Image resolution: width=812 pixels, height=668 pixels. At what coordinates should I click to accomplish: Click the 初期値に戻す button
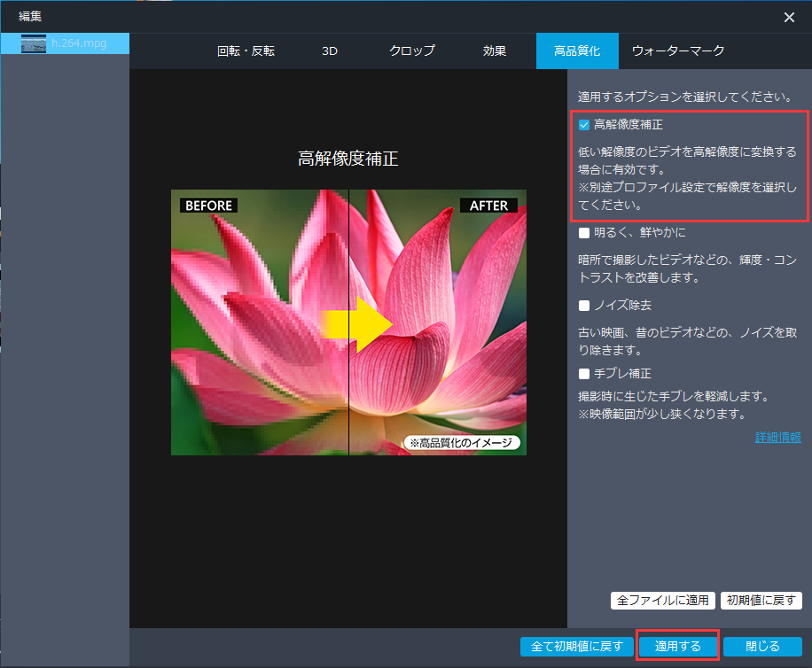coord(761,600)
